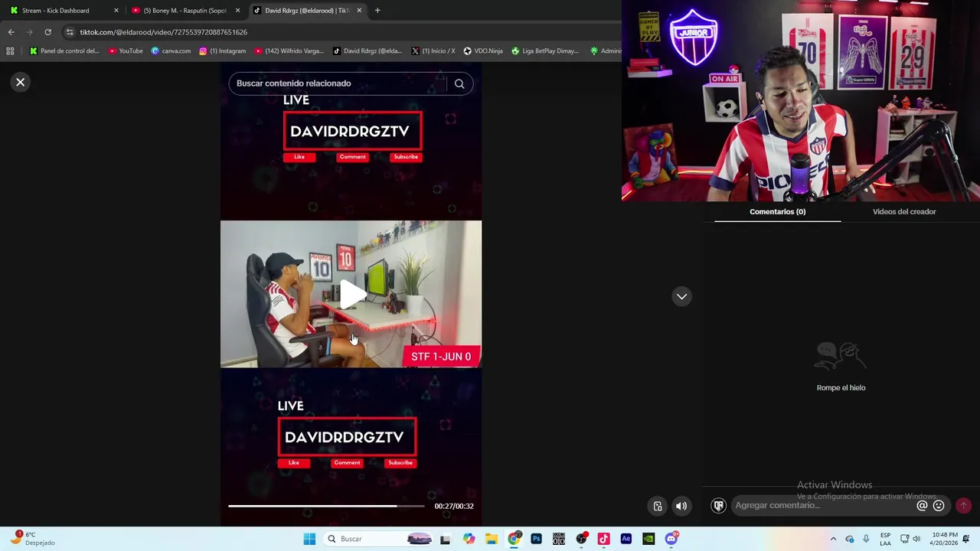Image resolution: width=980 pixels, height=551 pixels.
Task: Click the 00:00 timer app taskbar icon
Action: 558,539
